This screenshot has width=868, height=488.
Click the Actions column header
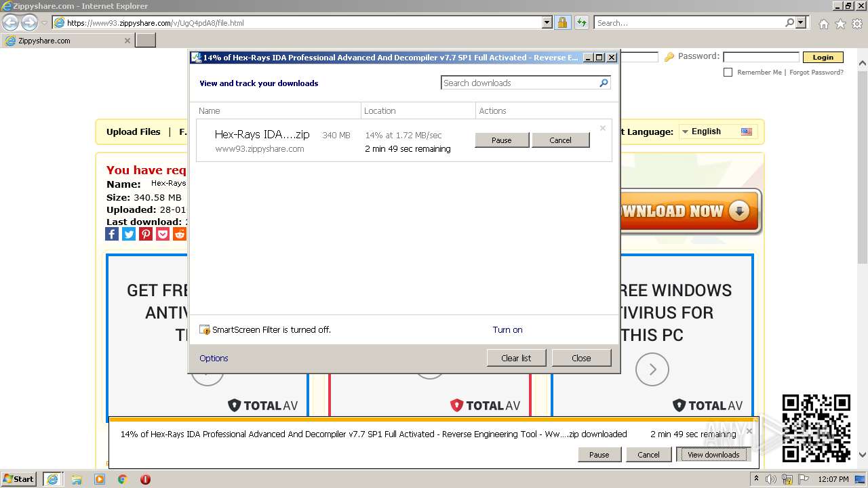tap(546, 110)
